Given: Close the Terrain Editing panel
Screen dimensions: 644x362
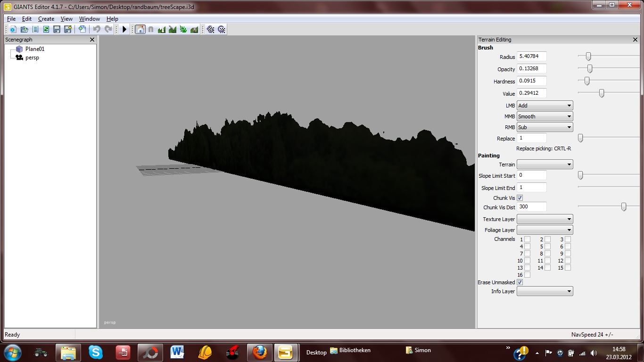Looking at the screenshot, I should pyautogui.click(x=636, y=40).
